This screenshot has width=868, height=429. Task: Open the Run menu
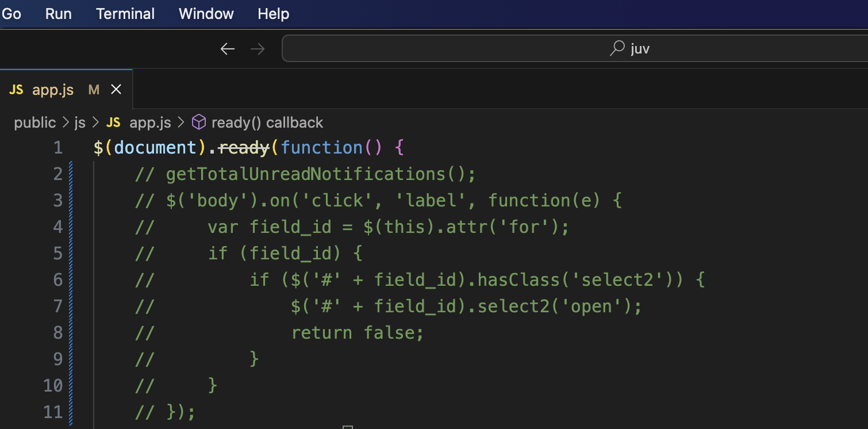pyautogui.click(x=58, y=13)
